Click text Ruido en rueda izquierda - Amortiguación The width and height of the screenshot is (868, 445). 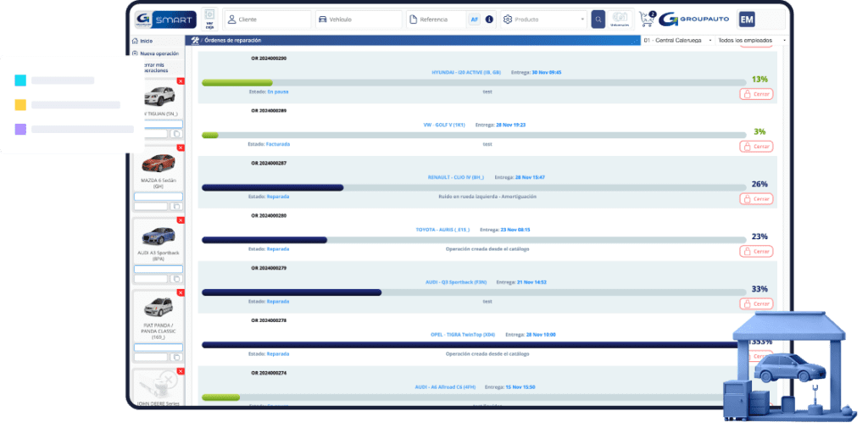tap(487, 197)
